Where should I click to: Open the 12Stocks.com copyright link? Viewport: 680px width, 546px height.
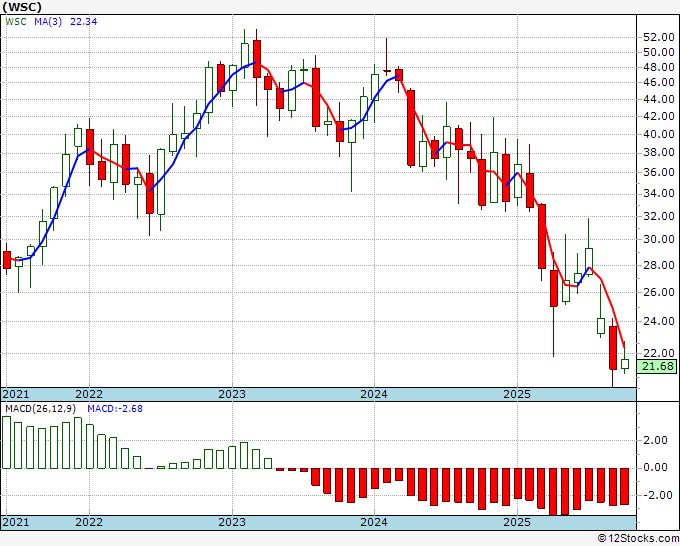[x=638, y=539]
